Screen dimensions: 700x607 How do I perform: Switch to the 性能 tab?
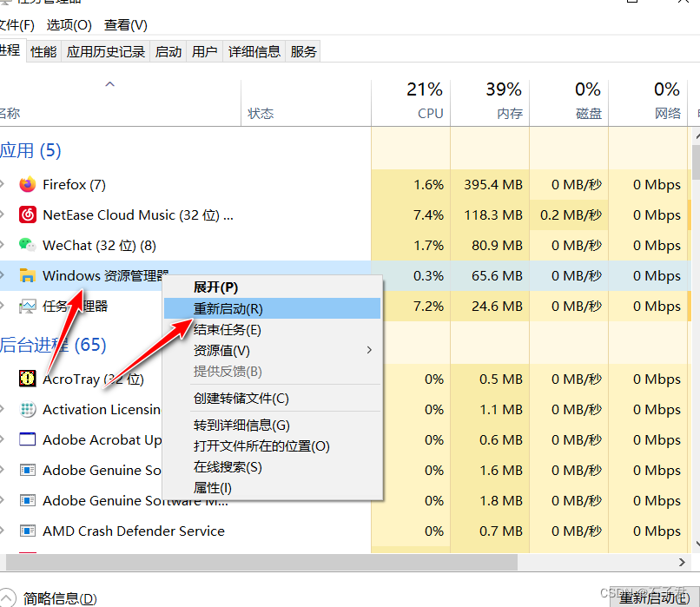[x=43, y=52]
